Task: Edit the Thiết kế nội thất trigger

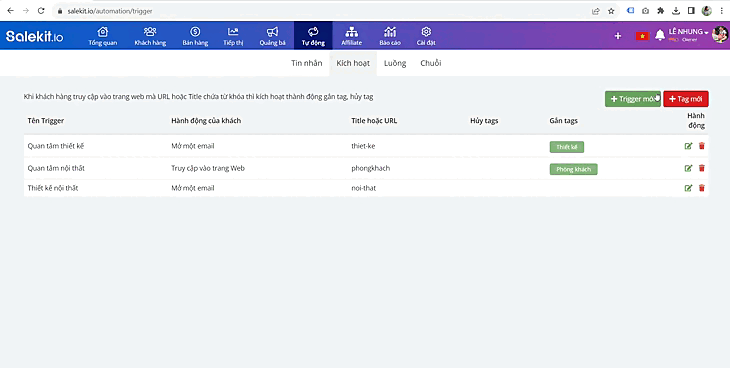Action: coord(688,188)
